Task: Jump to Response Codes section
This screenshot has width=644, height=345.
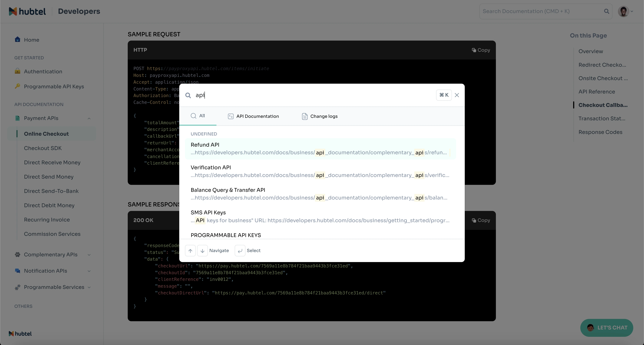Action: coord(600,132)
